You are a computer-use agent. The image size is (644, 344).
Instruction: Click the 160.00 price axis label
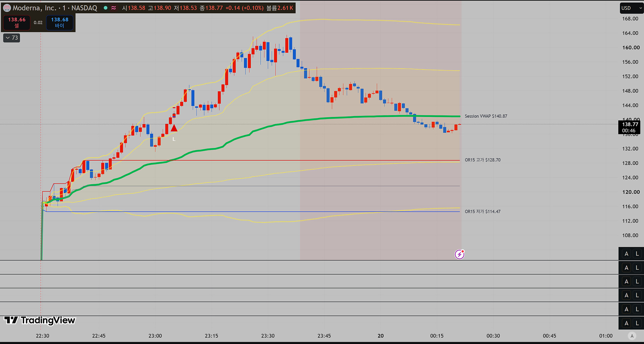coord(631,48)
